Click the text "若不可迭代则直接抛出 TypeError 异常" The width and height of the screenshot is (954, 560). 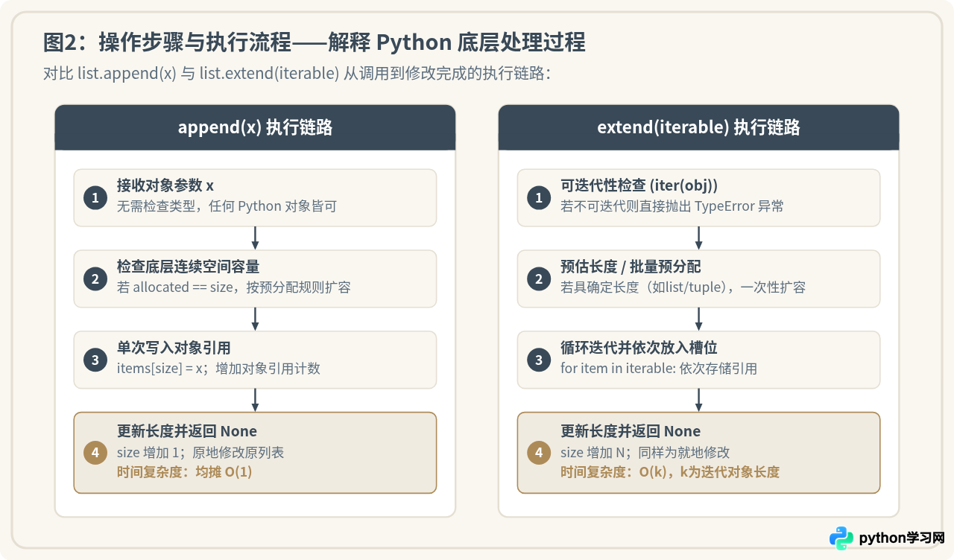pos(672,206)
